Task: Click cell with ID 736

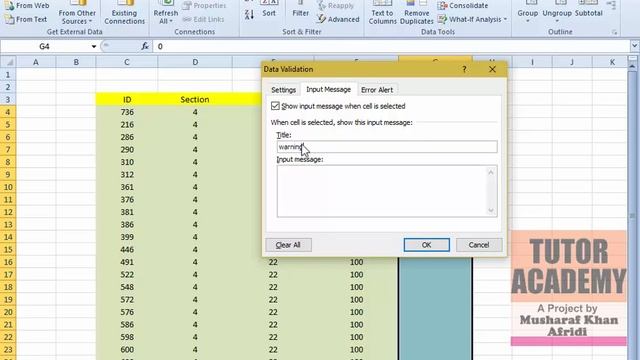Action: click(x=127, y=112)
